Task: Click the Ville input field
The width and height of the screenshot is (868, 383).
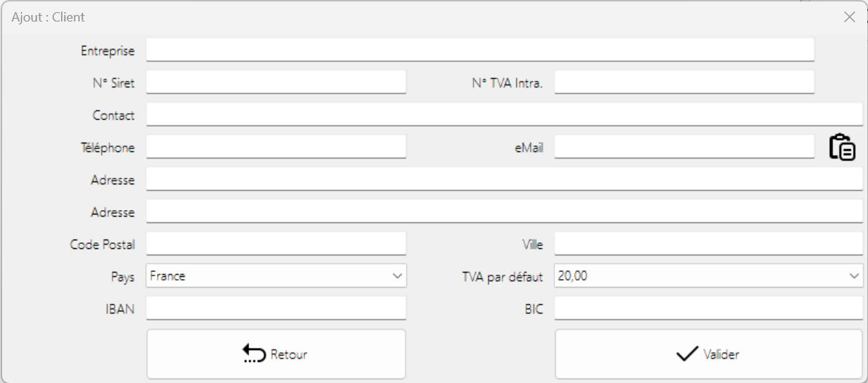Action: point(708,244)
